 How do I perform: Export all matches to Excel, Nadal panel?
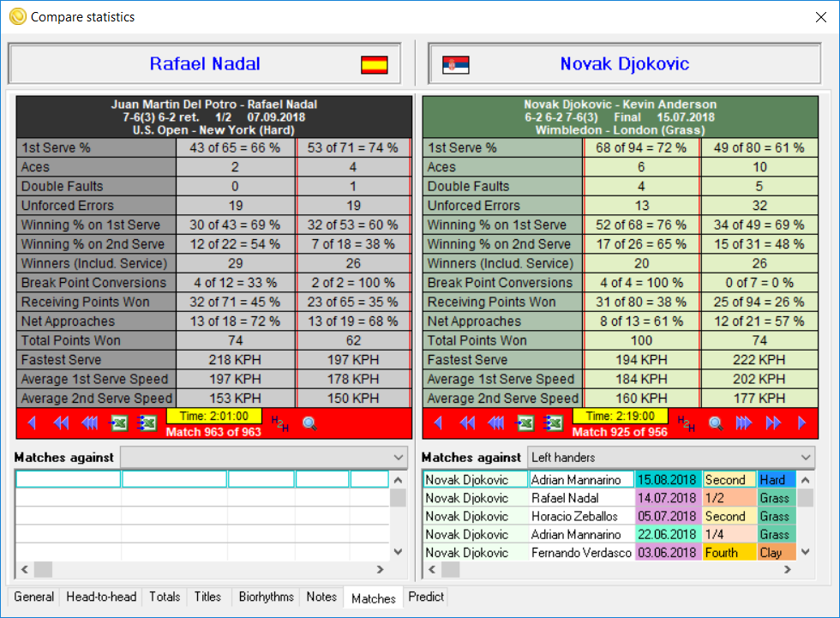(147, 423)
